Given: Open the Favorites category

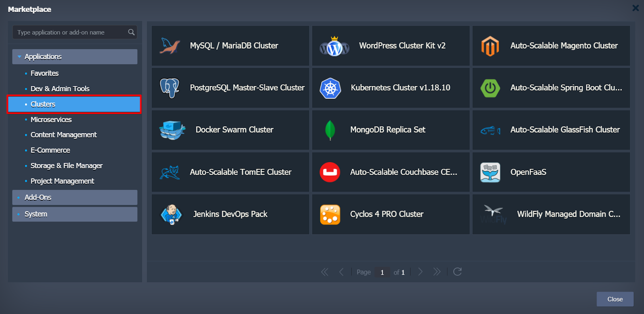Looking at the screenshot, I should [45, 73].
